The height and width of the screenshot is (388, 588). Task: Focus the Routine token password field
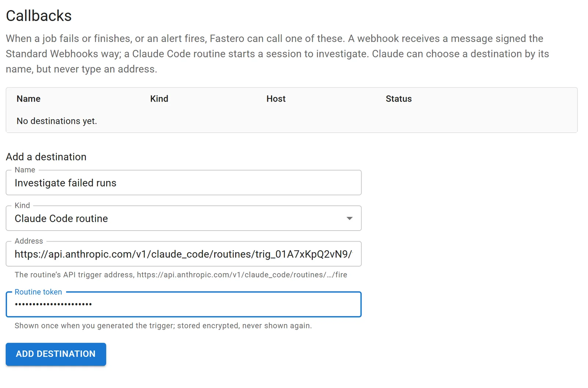coord(183,305)
